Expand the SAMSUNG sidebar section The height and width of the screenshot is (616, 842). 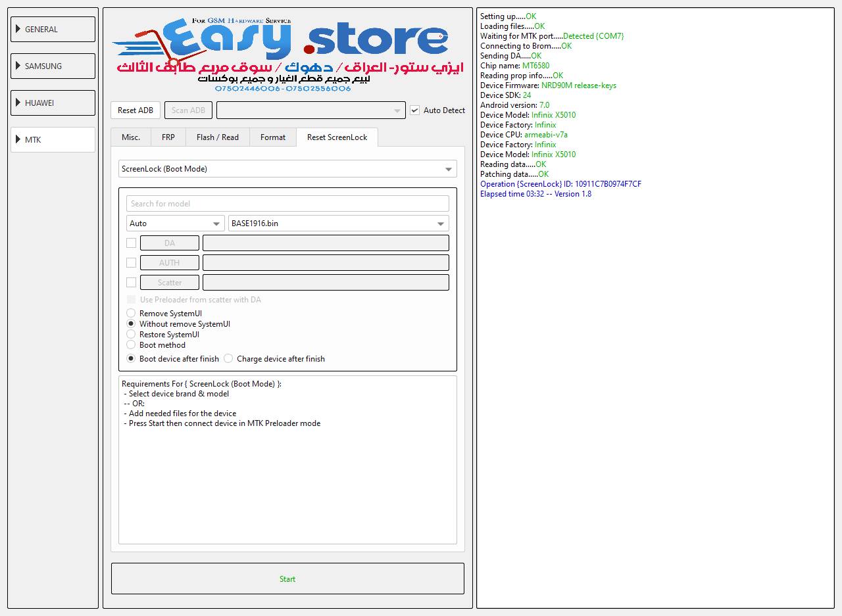(53, 66)
